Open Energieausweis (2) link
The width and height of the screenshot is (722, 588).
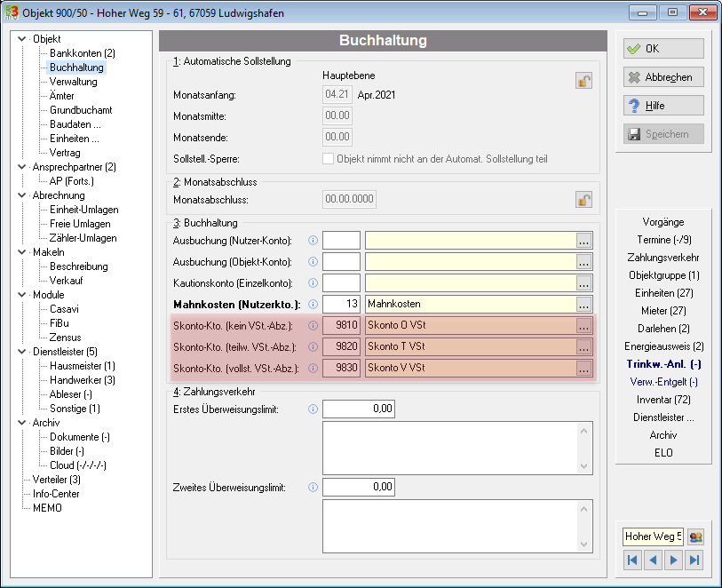[x=663, y=346]
